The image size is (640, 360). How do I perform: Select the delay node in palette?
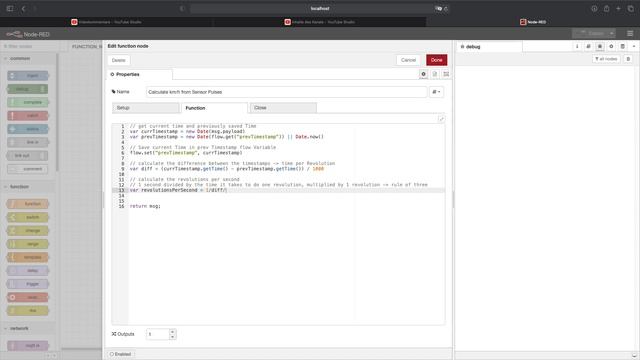click(x=28, y=271)
